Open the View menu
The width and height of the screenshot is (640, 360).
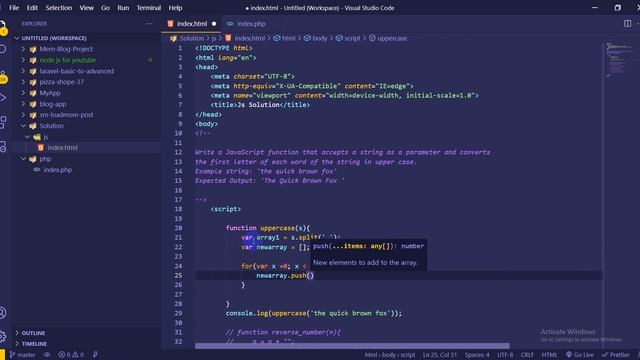[87, 8]
